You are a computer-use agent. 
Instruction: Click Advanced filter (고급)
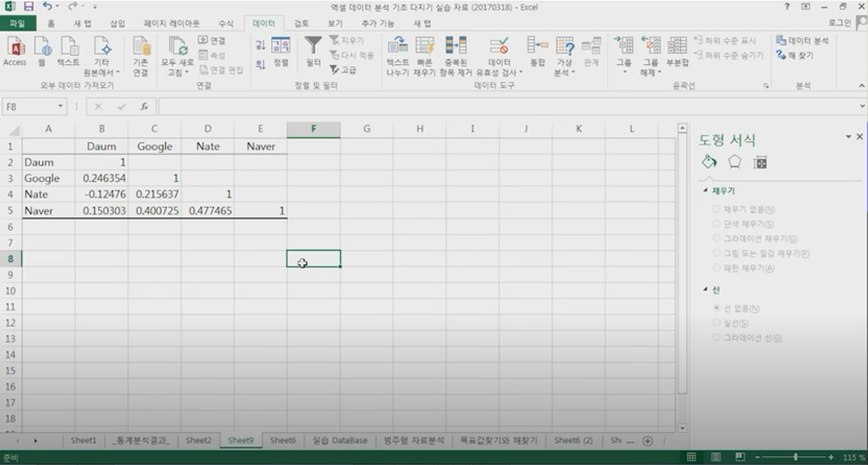click(x=343, y=70)
